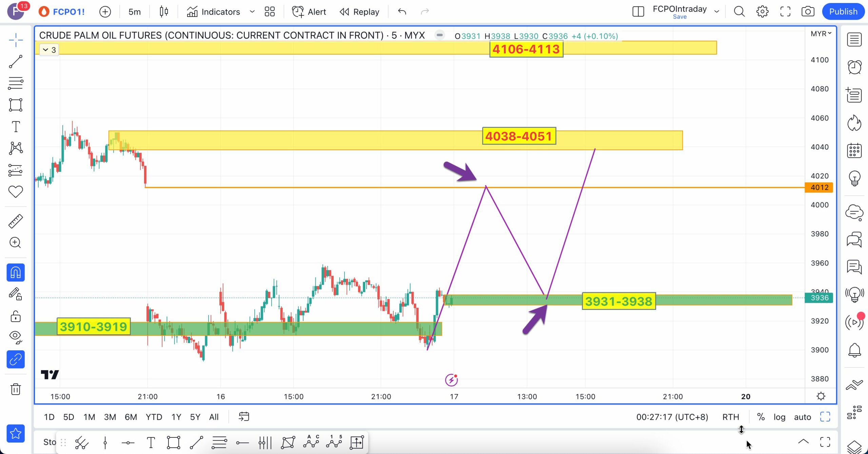Toggle auto scale

[802, 417]
